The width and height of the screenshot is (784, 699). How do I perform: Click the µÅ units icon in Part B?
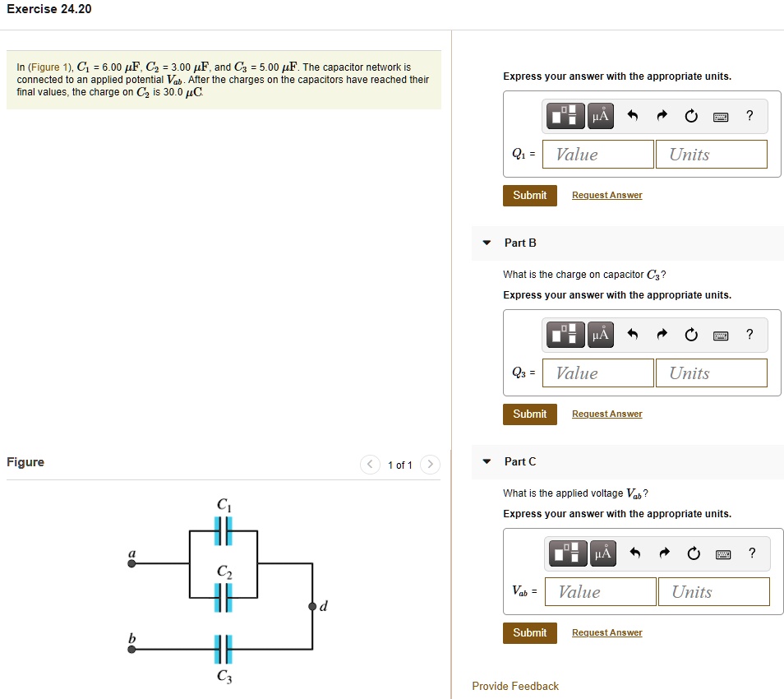pos(600,335)
